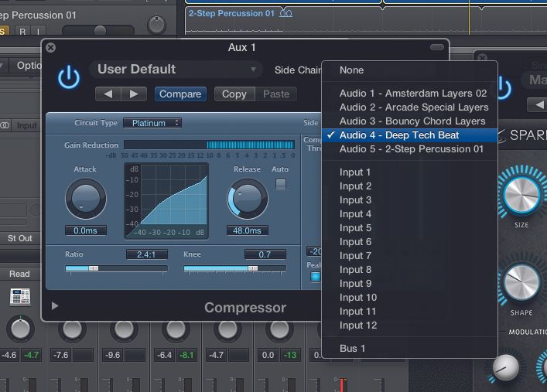
Task: Open the User Default preset dropdown
Action: pyautogui.click(x=176, y=69)
